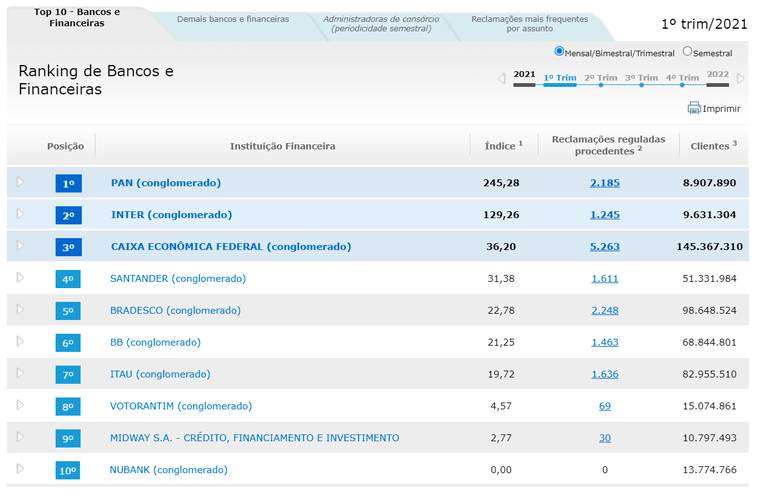Open ITAU (conglomerado) link
The width and height of the screenshot is (759, 500).
(x=160, y=375)
